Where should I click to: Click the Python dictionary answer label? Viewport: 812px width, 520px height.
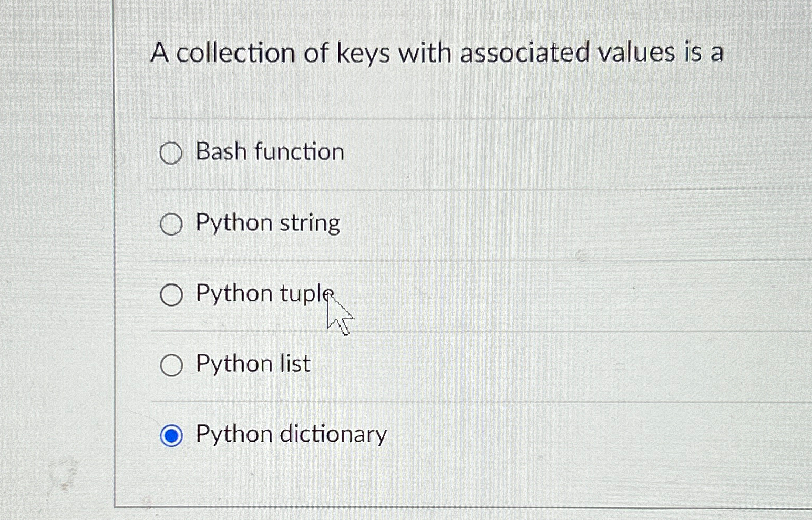[290, 434]
